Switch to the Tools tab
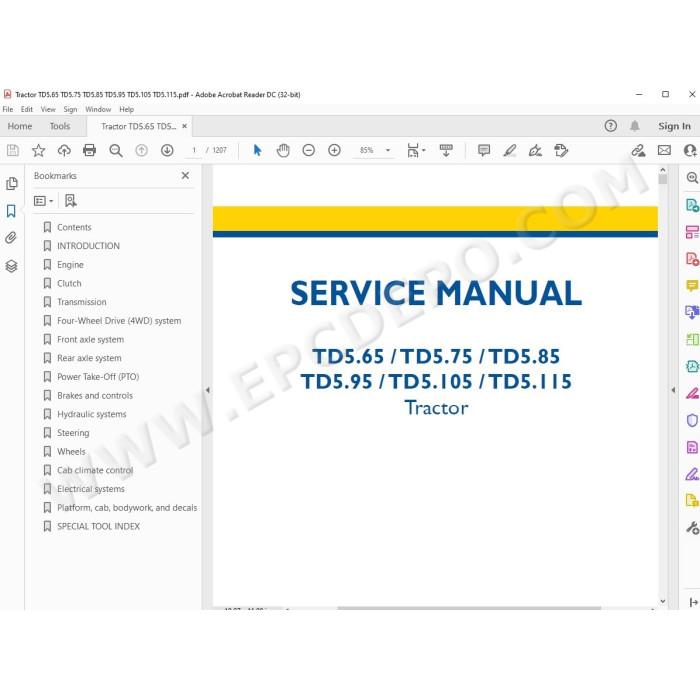700x700 pixels. coord(60,126)
